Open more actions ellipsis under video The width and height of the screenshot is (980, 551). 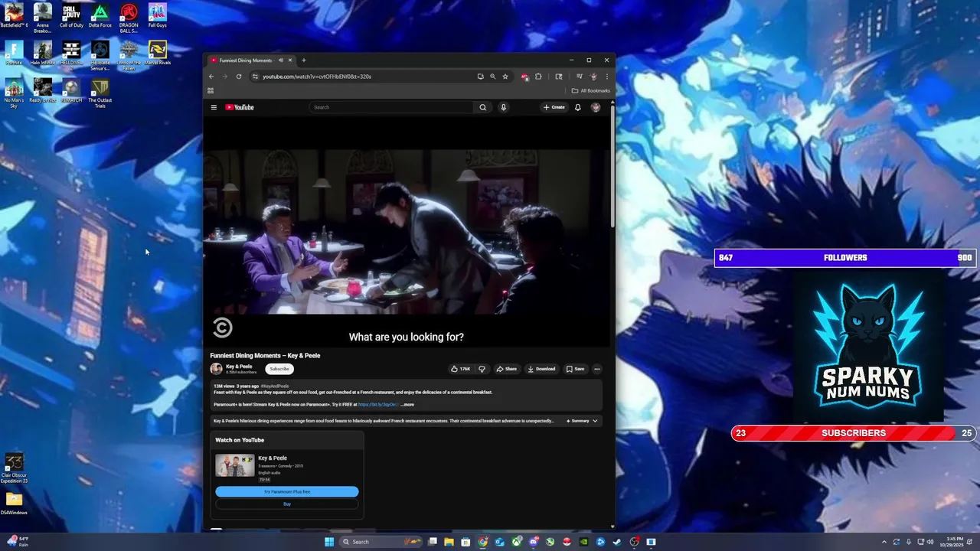597,369
